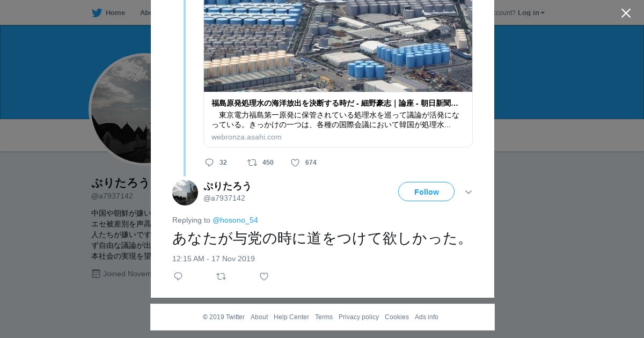Open ぷりたろう's avatar in the tweet
This screenshot has width=644, height=338.
pyautogui.click(x=185, y=193)
